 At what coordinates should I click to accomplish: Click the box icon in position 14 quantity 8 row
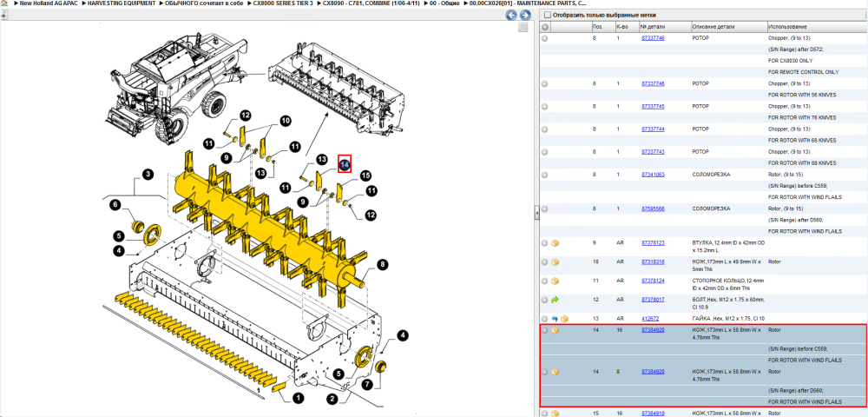pos(556,372)
